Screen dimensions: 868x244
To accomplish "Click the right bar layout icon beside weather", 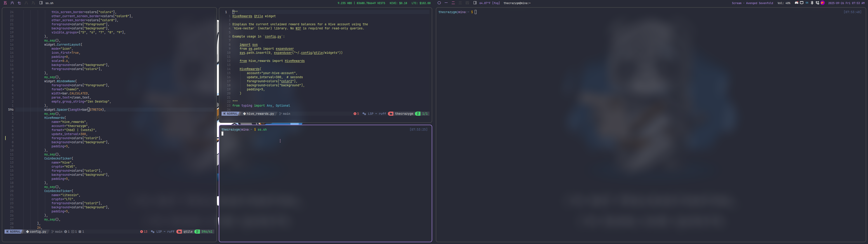I will click(x=475, y=3).
